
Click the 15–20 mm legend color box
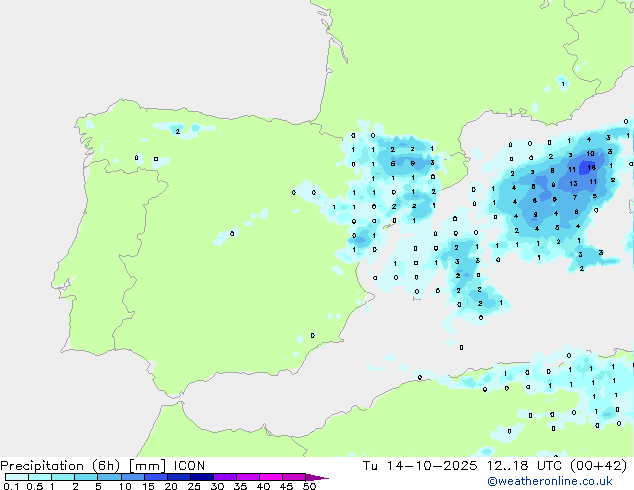(156, 477)
